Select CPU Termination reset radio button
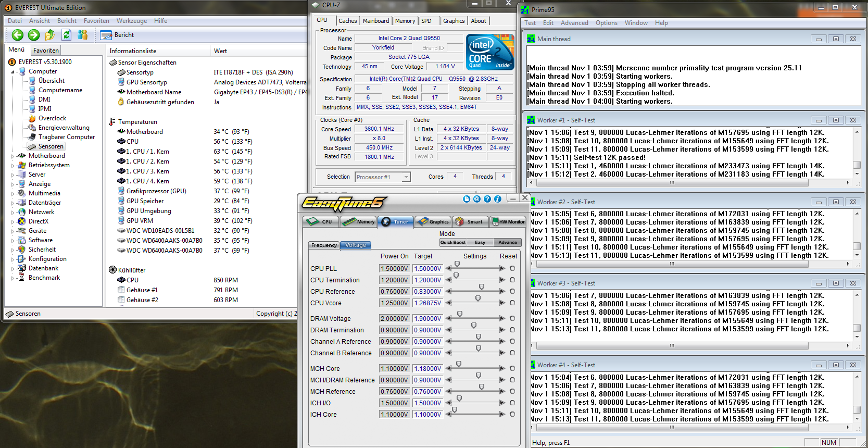 click(x=512, y=280)
